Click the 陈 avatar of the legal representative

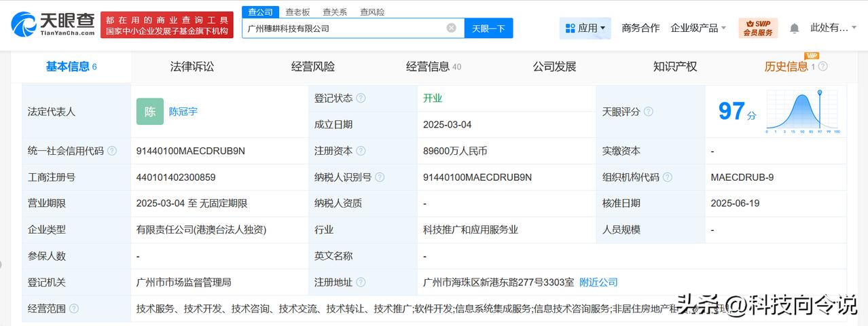click(x=150, y=111)
